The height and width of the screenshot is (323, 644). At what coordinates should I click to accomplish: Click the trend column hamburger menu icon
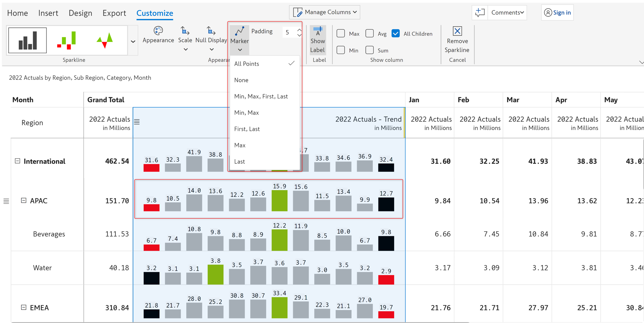(x=137, y=122)
